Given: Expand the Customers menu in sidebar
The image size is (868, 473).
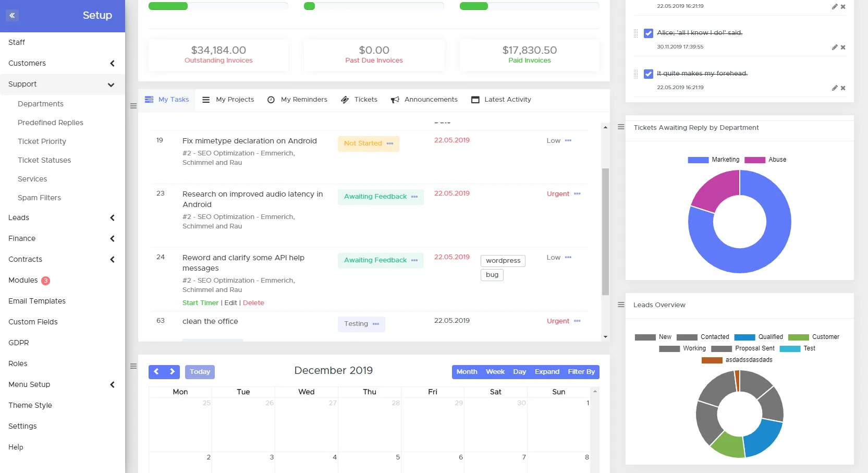Looking at the screenshot, I should [x=112, y=64].
